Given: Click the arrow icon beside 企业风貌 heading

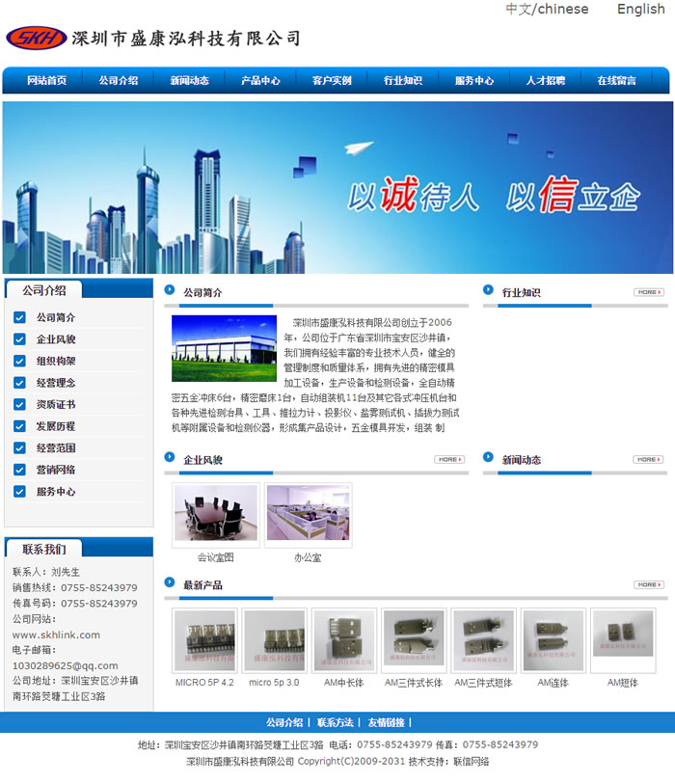Looking at the screenshot, I should 170,459.
